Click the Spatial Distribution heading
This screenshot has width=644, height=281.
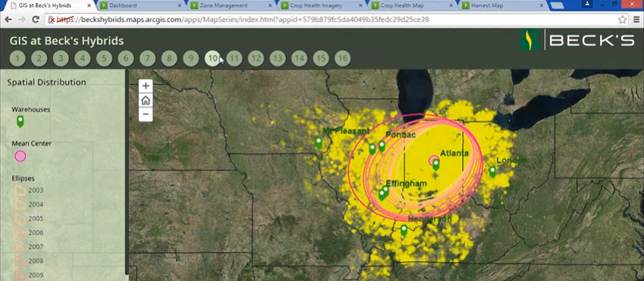click(46, 83)
